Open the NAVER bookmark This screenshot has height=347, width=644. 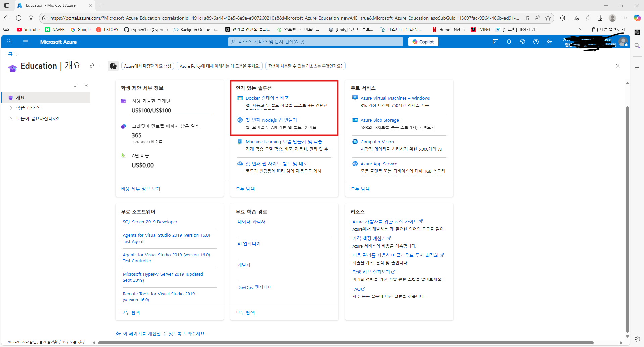(x=55, y=30)
